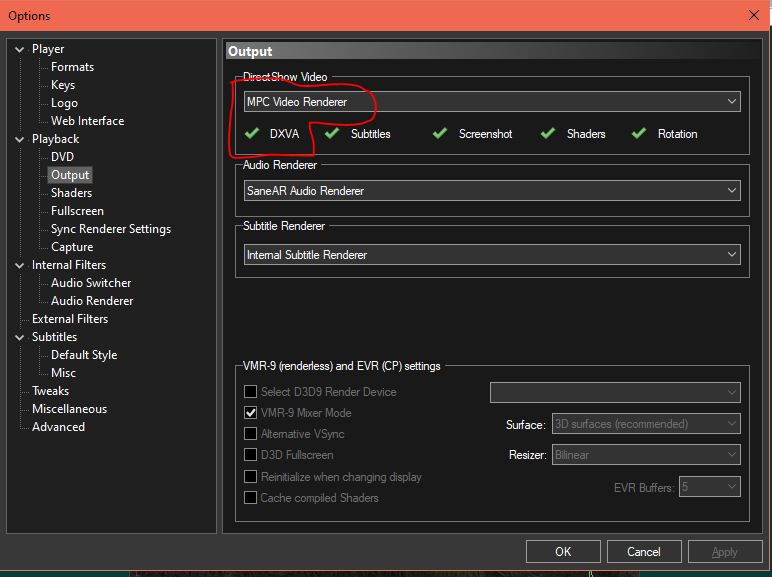772x577 pixels.
Task: Open Advanced settings page
Action: 58,427
